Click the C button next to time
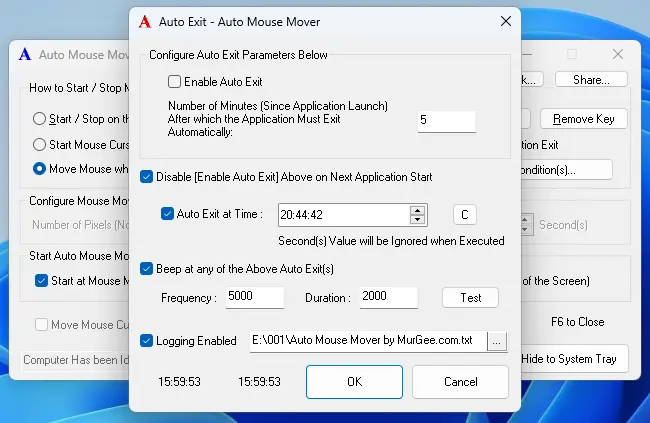Image resolution: width=650 pixels, height=423 pixels. pos(465,215)
